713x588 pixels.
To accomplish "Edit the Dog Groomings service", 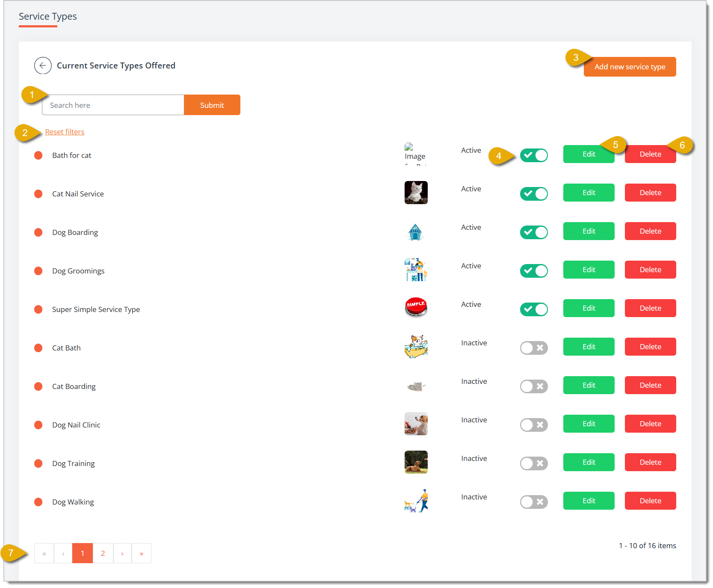I will pos(589,270).
